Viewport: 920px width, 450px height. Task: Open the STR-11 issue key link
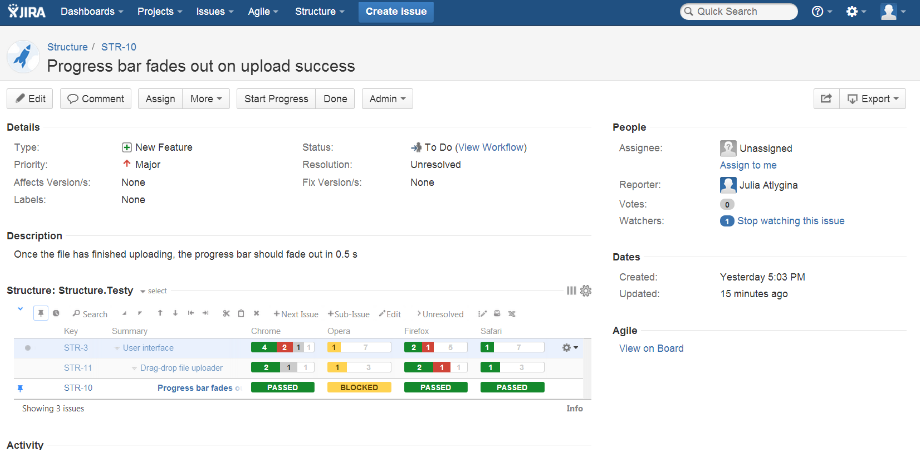(78, 368)
